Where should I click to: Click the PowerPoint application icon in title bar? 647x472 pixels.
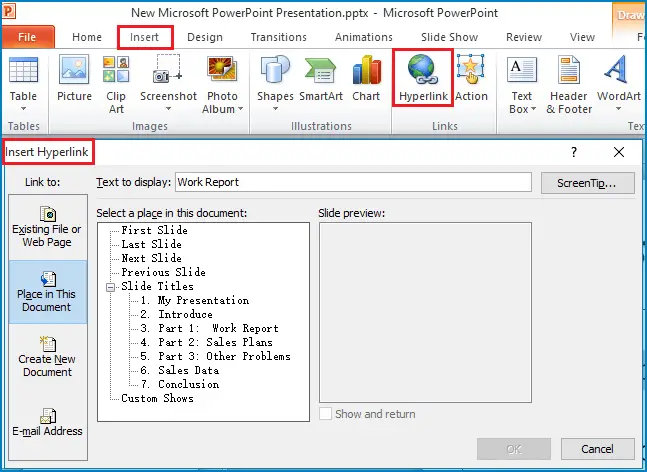(x=8, y=11)
